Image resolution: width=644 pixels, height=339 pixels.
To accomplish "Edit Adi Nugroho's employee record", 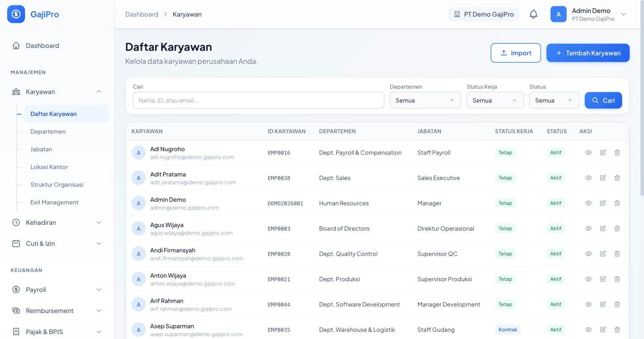I will pos(603,153).
